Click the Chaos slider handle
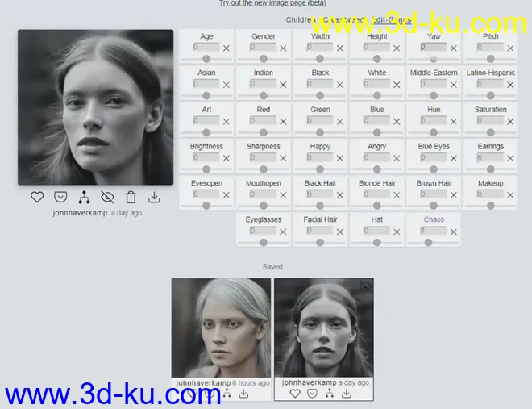Screen dimensions: 532x409 [429, 242]
